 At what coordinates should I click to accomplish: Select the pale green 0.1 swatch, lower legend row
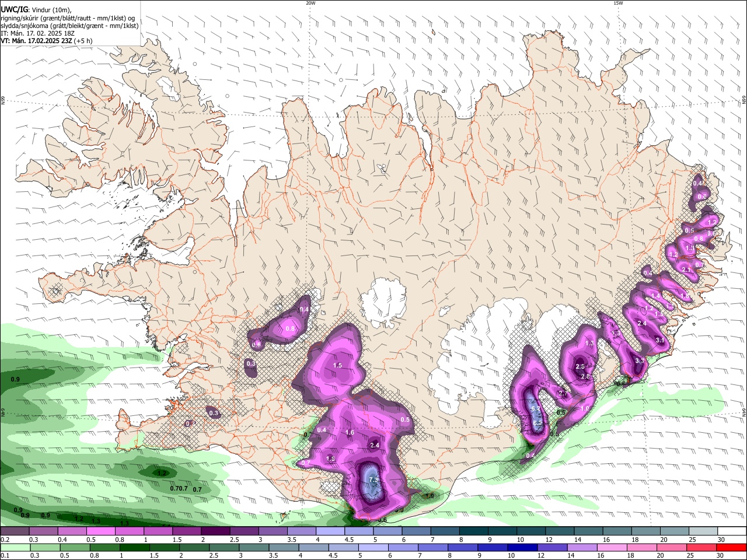coord(14,548)
